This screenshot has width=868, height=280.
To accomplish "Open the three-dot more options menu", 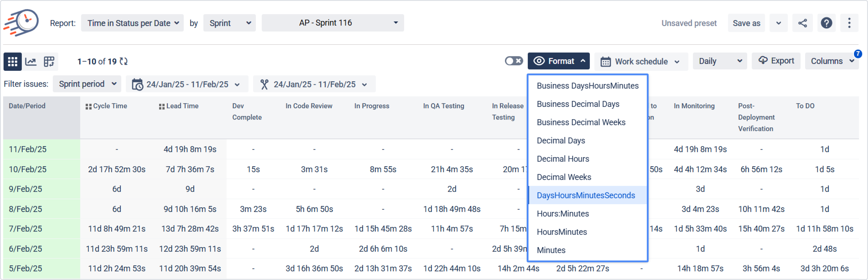I will click(x=849, y=23).
